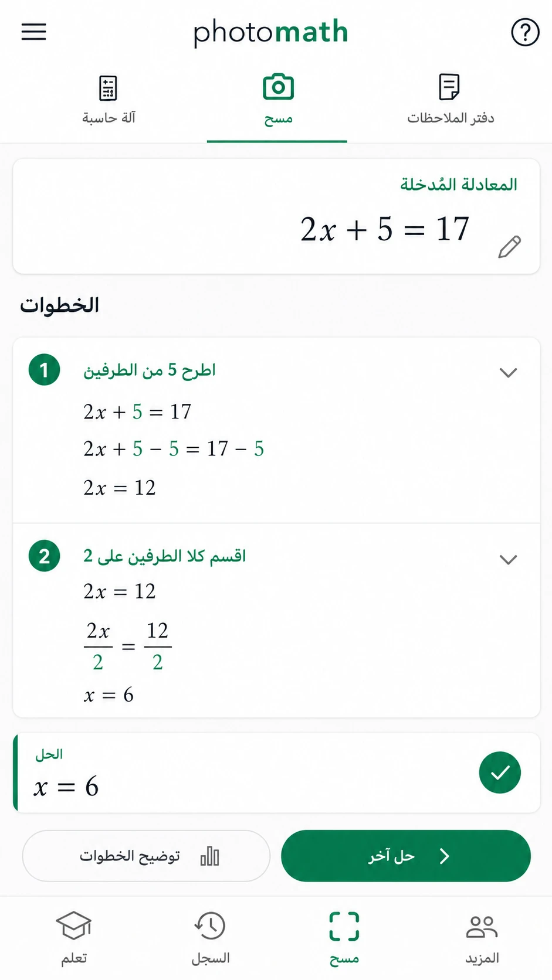
Task: Open the hamburger menu
Action: [x=33, y=32]
